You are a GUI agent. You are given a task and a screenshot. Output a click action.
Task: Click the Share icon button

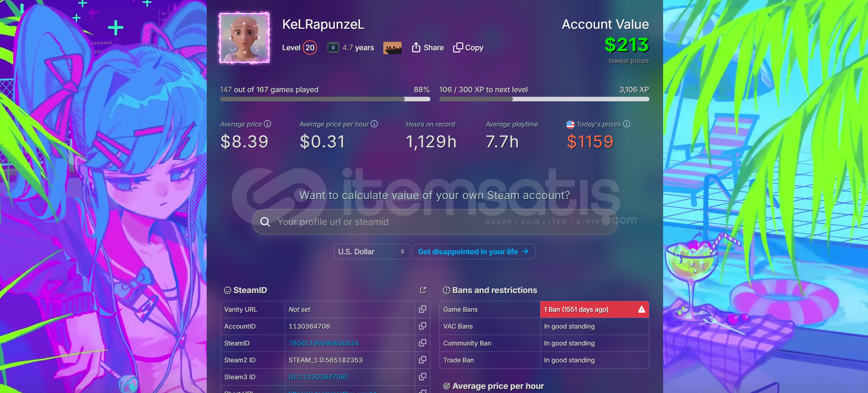(427, 47)
